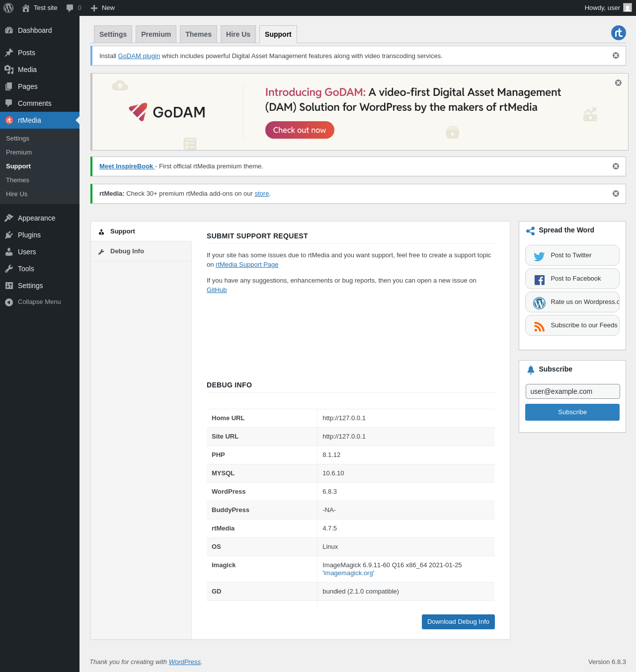The height and width of the screenshot is (672, 636).
Task: Dismiss the GoDAM plugin install notice
Action: [x=616, y=56]
